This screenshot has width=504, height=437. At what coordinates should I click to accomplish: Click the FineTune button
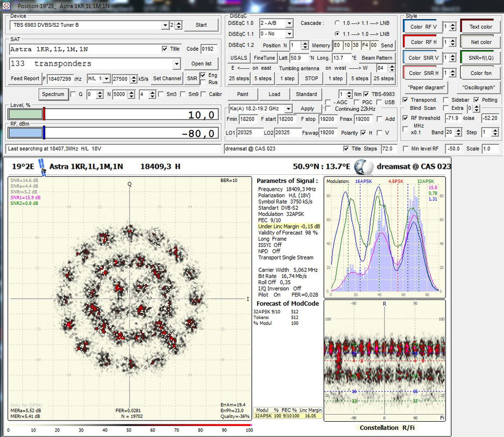point(264,58)
